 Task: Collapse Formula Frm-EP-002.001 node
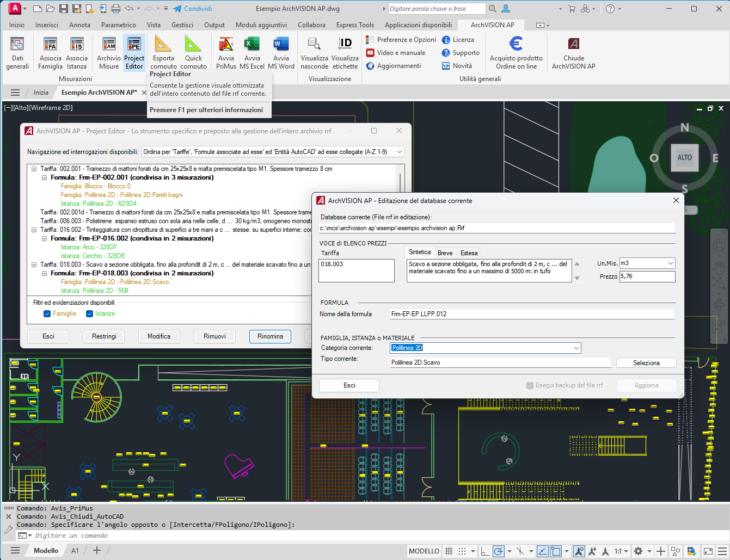[45, 177]
